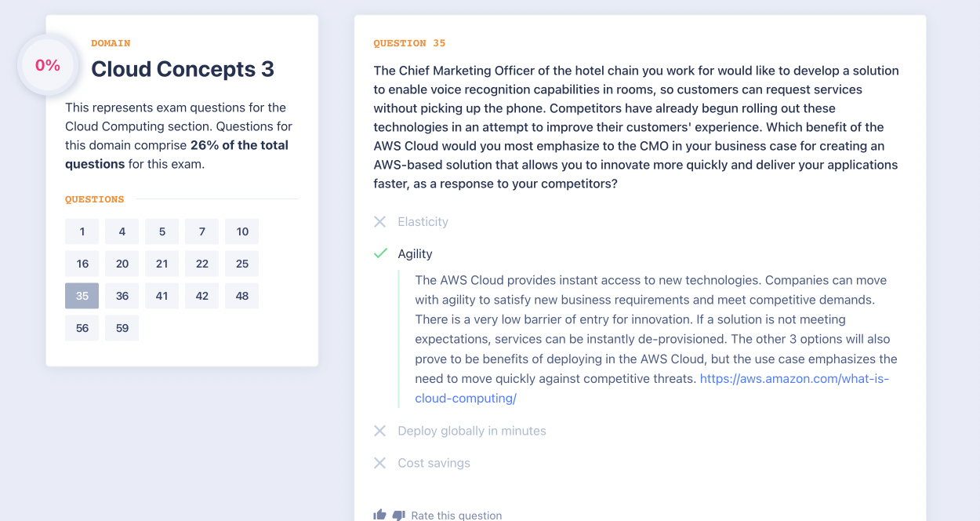Click the green checkmark beside Agility
980x521 pixels.
pos(380,253)
